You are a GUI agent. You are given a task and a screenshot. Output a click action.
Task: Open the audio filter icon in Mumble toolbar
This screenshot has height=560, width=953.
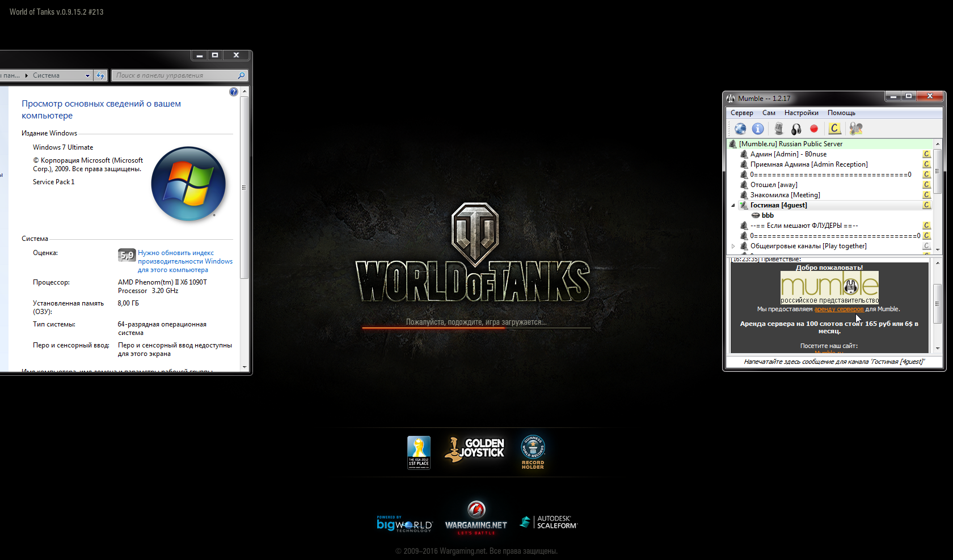(x=856, y=129)
